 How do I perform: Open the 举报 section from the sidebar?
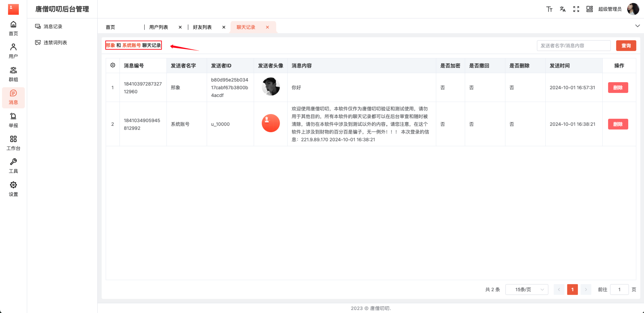click(x=13, y=120)
